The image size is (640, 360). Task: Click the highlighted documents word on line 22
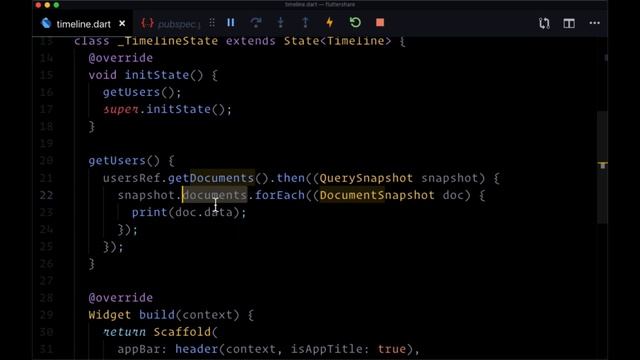coord(215,195)
